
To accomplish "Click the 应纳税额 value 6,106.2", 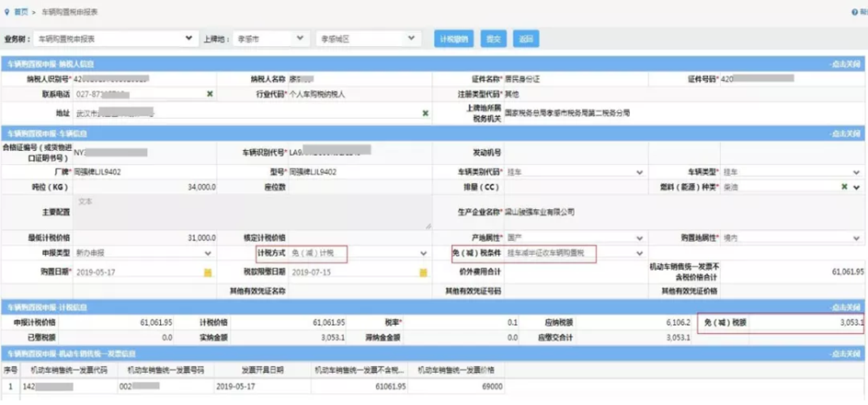I will pyautogui.click(x=678, y=322).
